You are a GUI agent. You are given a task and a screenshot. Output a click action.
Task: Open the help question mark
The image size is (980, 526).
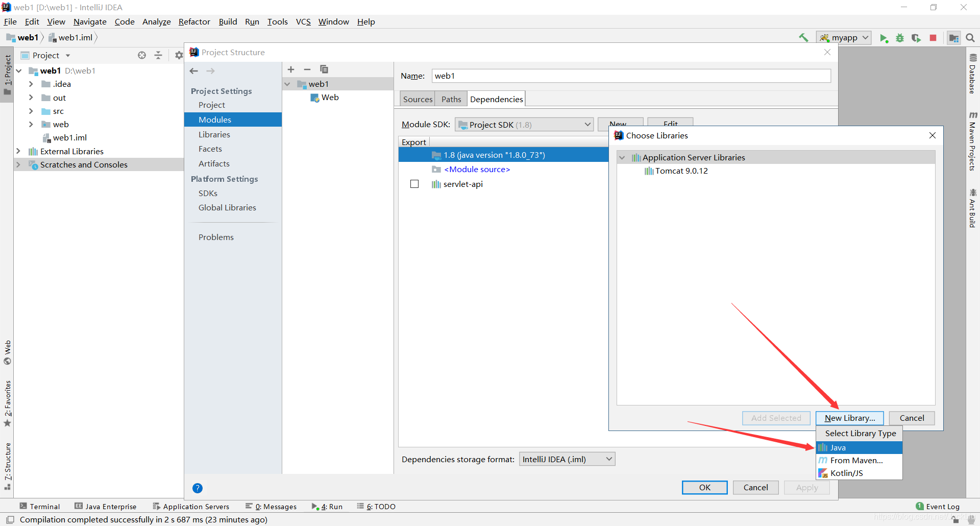tap(198, 488)
